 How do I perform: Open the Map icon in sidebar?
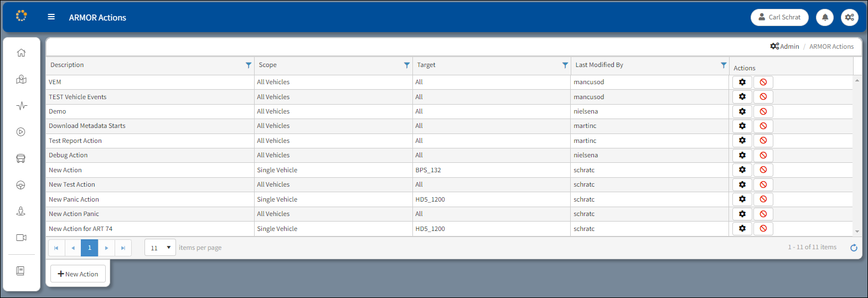22,80
